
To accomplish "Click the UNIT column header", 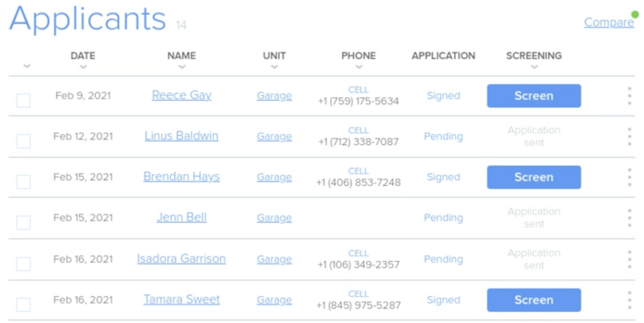I will (x=274, y=56).
